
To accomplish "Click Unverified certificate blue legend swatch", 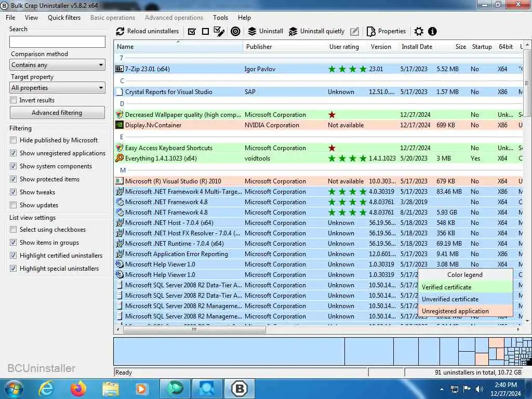I will 465,299.
